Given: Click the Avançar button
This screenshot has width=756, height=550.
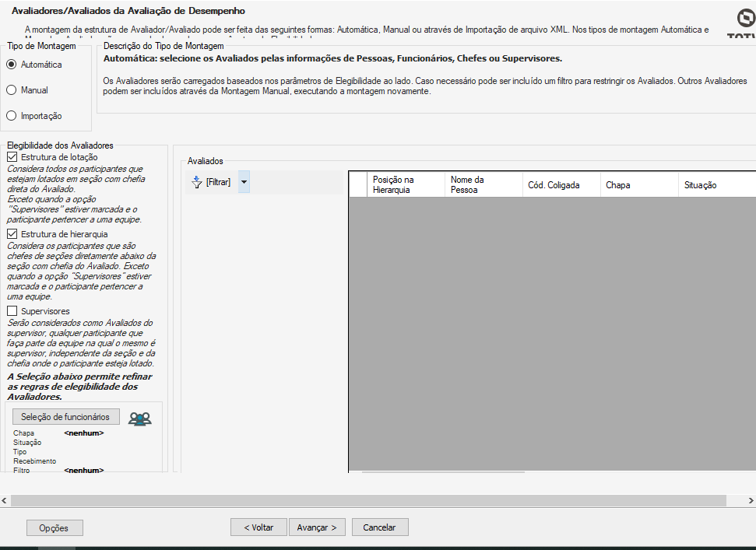Looking at the screenshot, I should (317, 527).
